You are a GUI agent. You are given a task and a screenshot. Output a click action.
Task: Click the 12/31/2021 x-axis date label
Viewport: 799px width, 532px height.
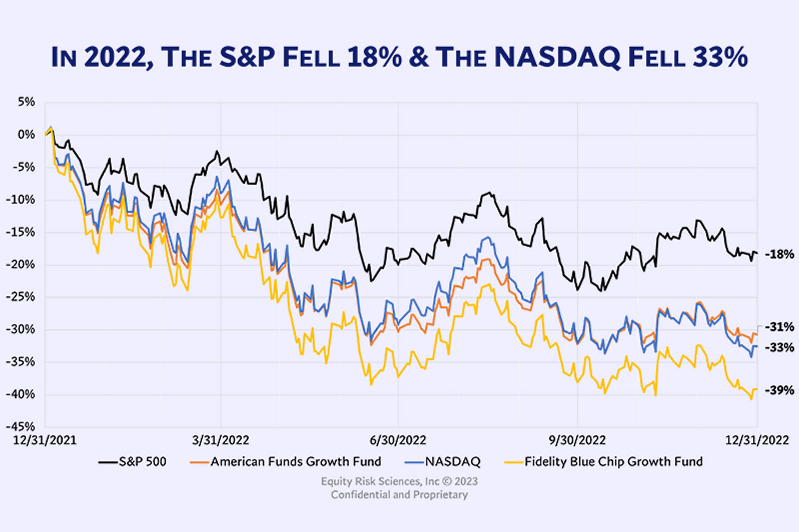tap(45, 440)
